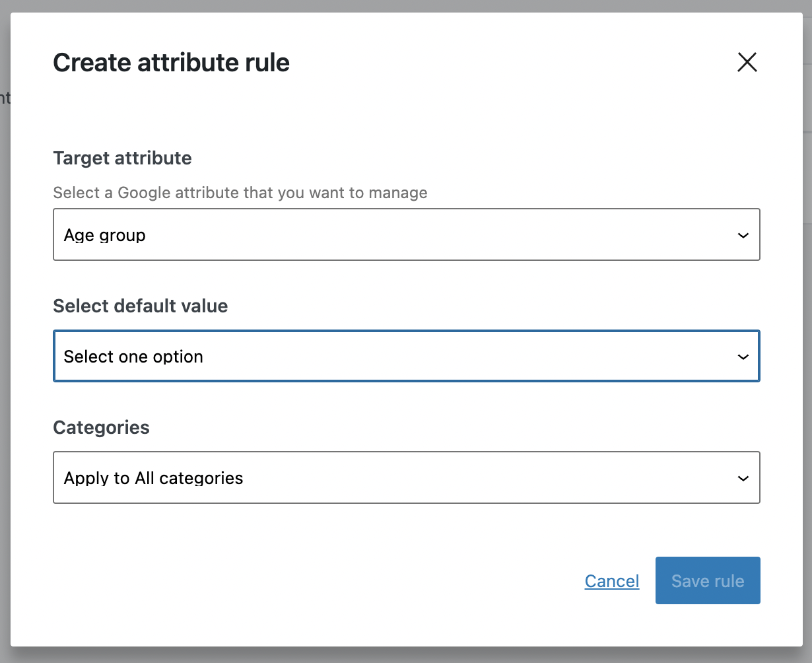The image size is (812, 663).
Task: Click the Categories section heading
Action: [101, 427]
